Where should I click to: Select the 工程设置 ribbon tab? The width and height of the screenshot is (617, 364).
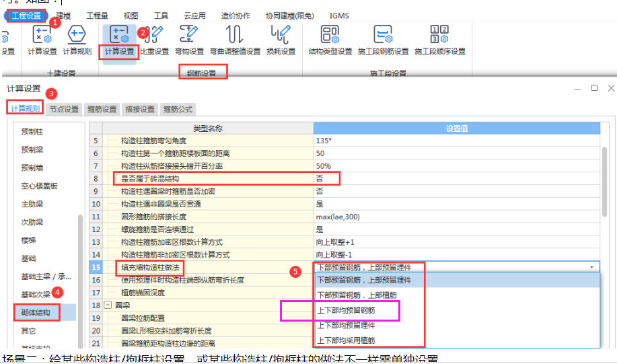tap(26, 15)
